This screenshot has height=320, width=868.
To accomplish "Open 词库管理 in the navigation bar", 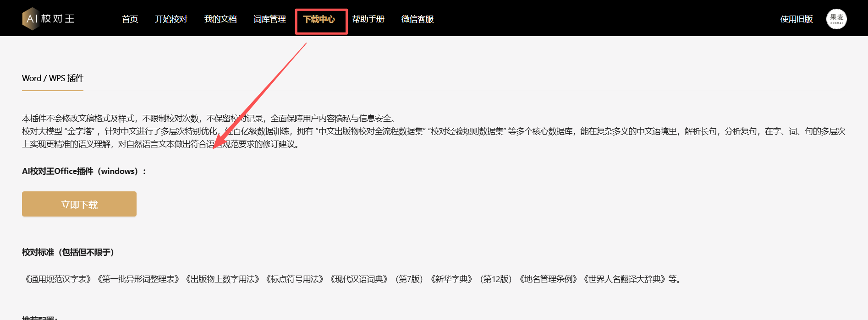I will (x=269, y=19).
